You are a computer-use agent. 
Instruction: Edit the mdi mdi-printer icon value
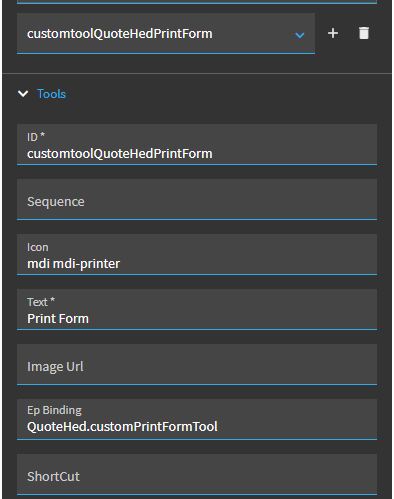point(197,254)
